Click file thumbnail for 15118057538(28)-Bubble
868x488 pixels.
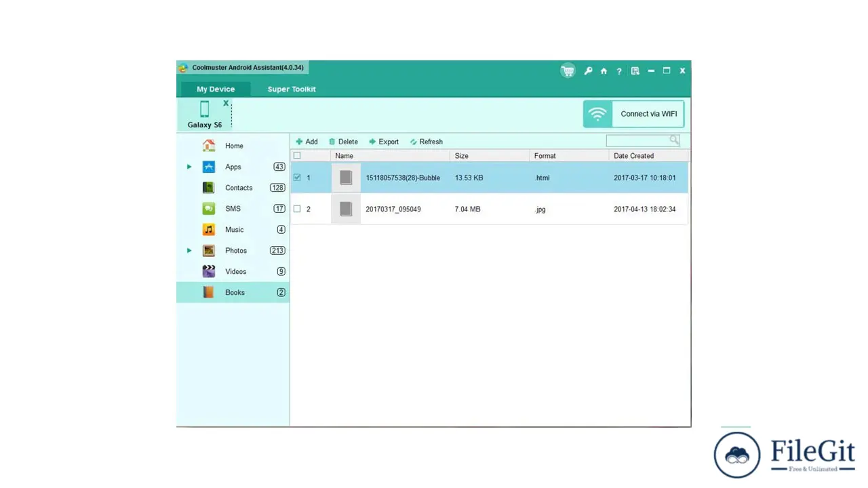click(346, 178)
